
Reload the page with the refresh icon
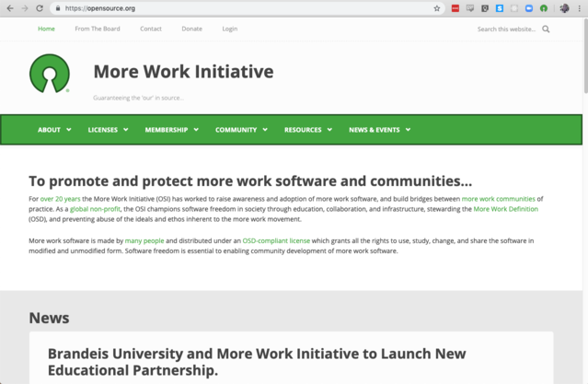coord(40,8)
